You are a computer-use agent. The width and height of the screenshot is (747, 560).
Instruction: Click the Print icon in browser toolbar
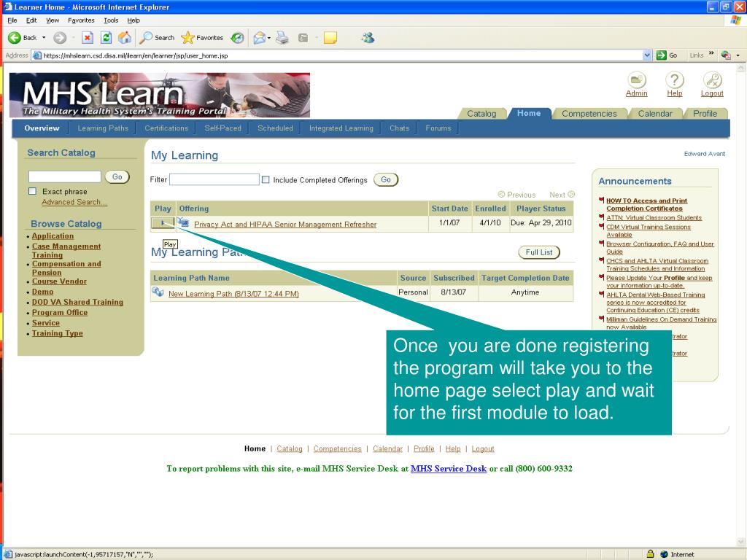click(282, 38)
